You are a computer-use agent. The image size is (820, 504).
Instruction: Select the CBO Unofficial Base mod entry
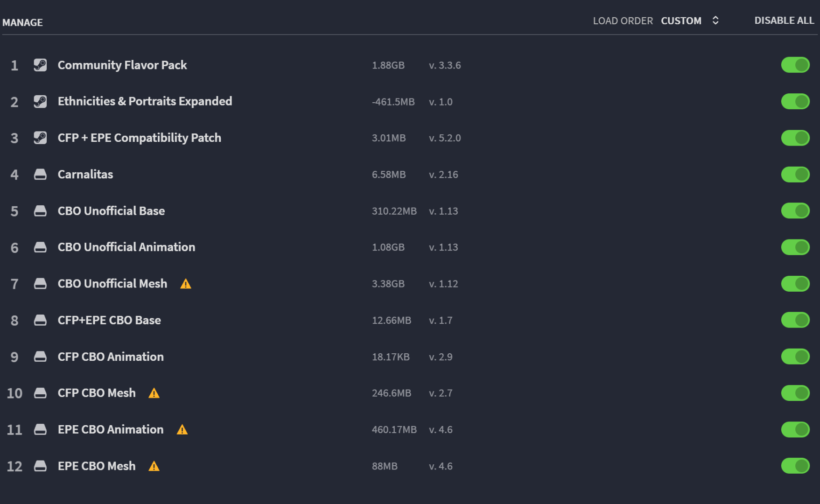click(410, 211)
